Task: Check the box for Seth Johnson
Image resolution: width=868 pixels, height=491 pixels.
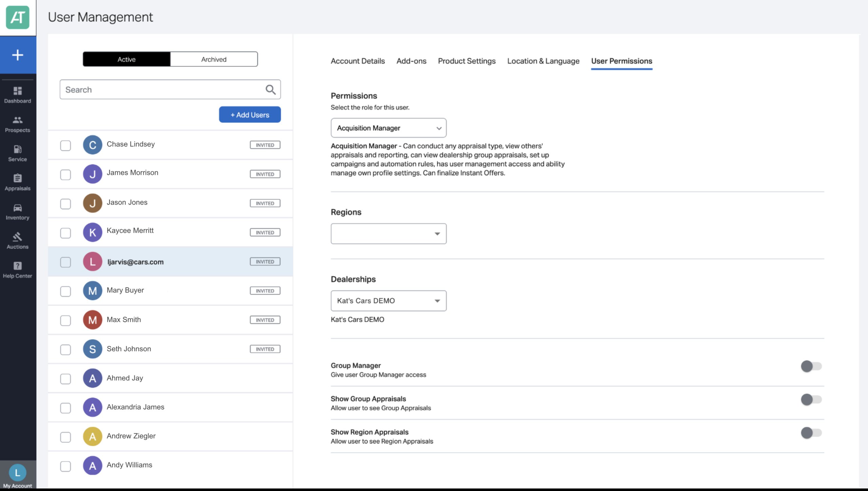Action: [x=65, y=349]
